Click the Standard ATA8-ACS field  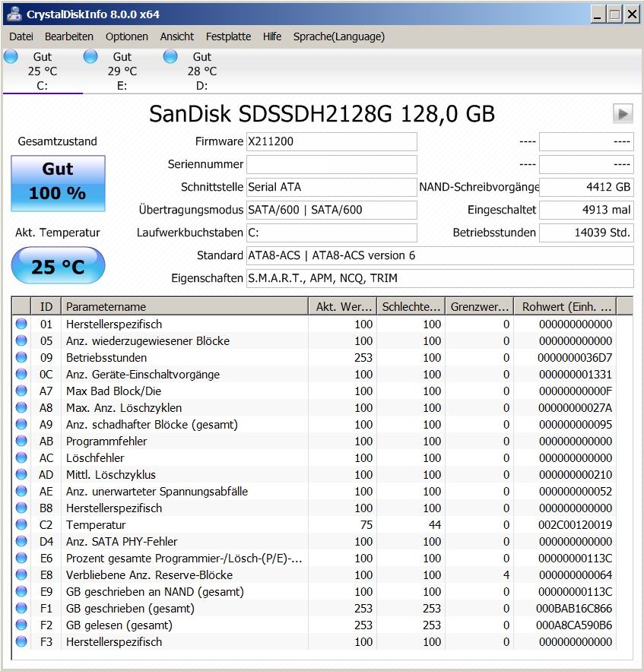coord(439,255)
